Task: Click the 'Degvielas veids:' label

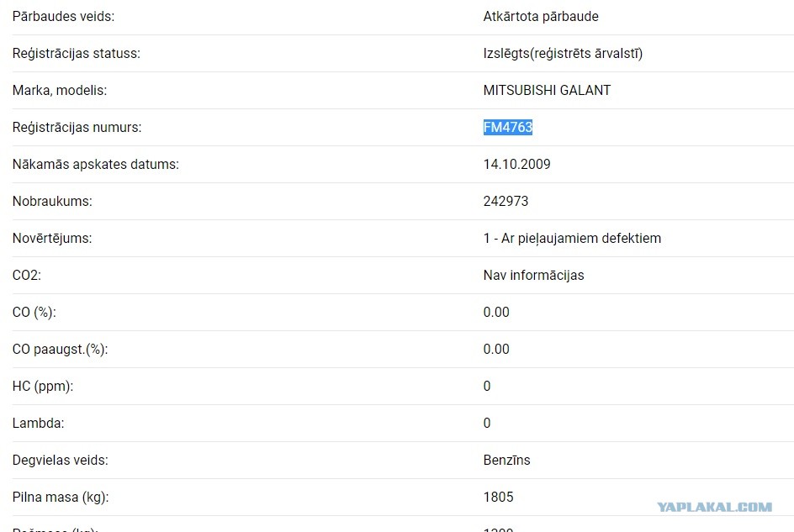Action: tap(61, 460)
